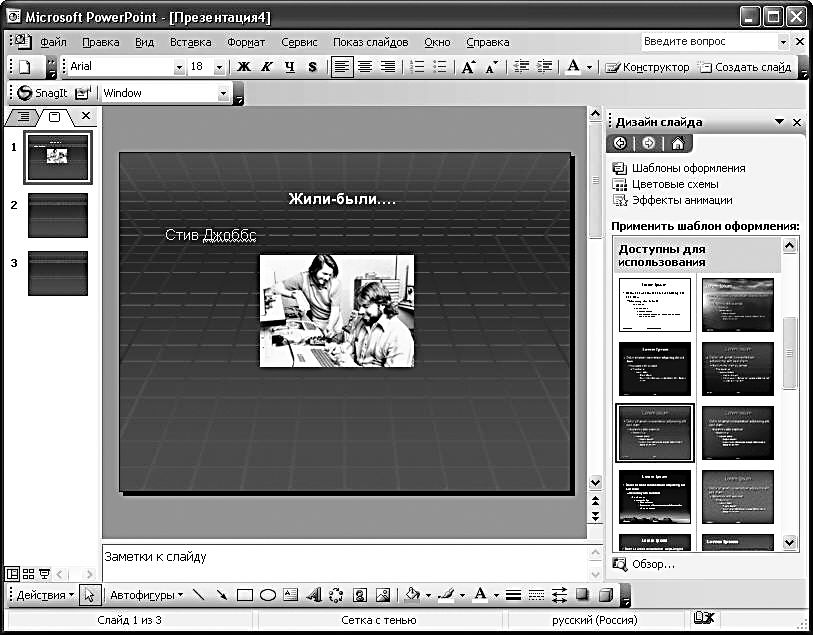
Task: Click the Создать слайд button
Action: [x=745, y=67]
